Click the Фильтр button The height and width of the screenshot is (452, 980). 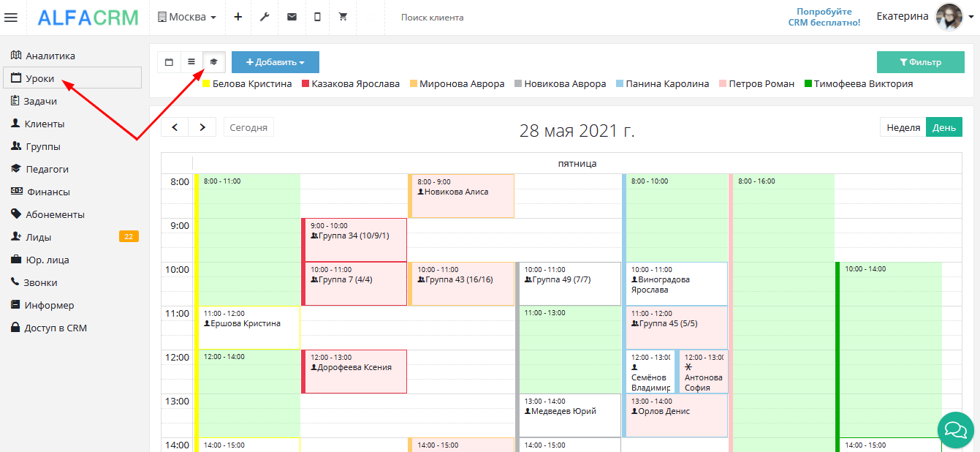(x=921, y=62)
